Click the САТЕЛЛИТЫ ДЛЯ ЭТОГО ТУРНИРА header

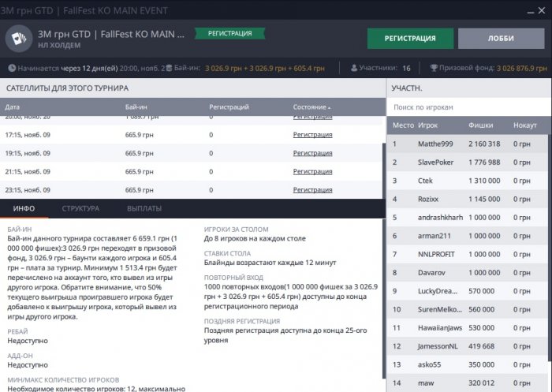[x=193, y=88]
